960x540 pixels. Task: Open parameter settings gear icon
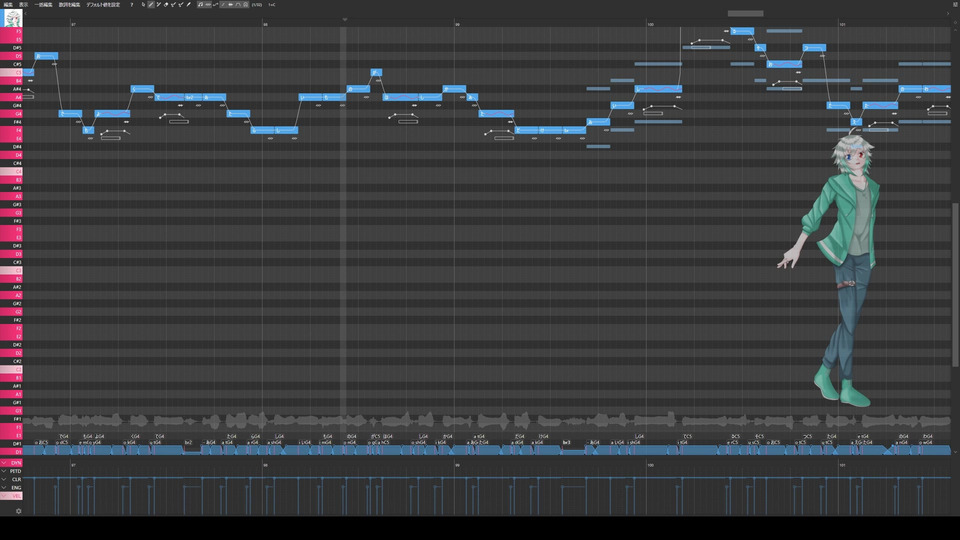pos(18,511)
